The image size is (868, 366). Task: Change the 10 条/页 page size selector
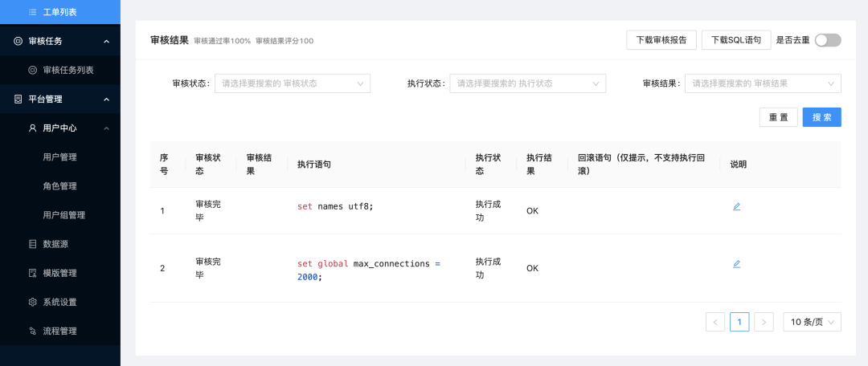812,322
